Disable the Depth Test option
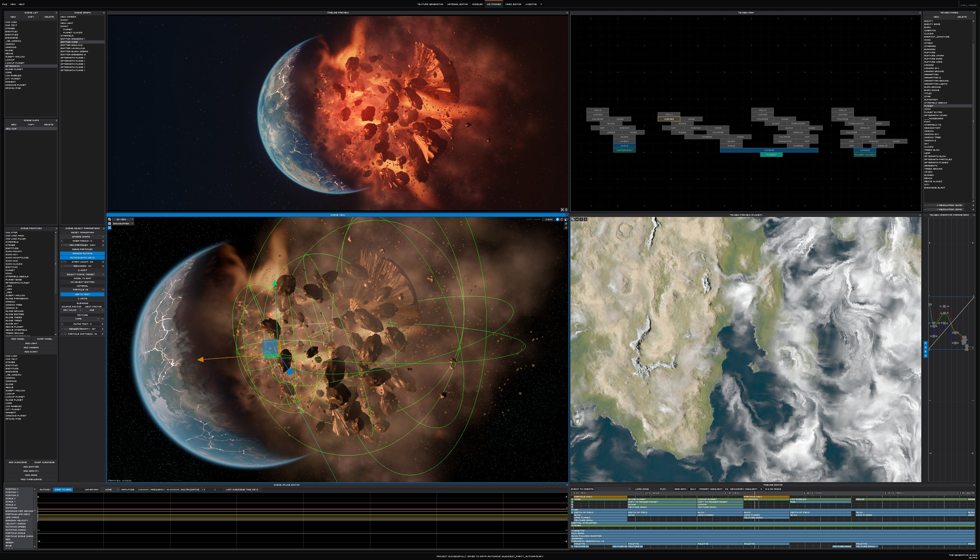 (82, 294)
